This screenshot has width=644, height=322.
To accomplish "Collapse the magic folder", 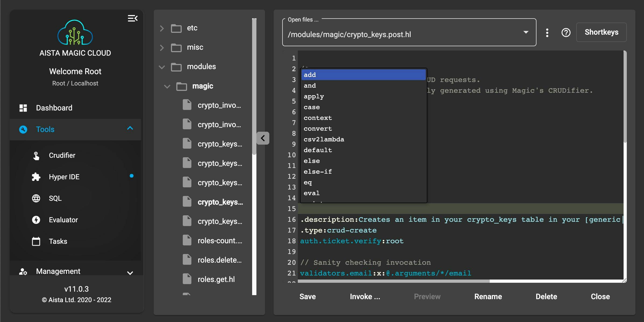I will [x=167, y=86].
